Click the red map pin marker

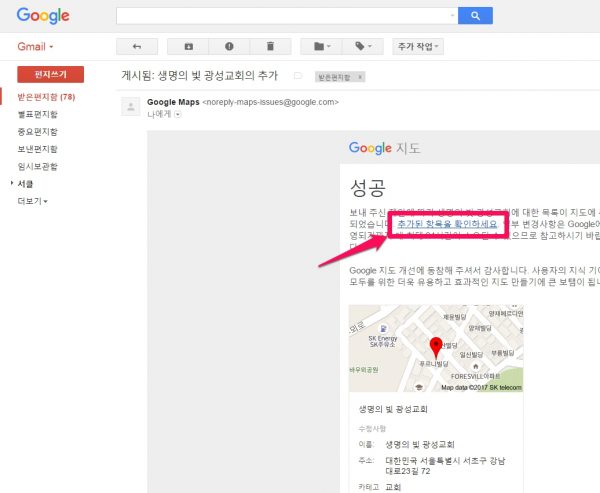[436, 348]
